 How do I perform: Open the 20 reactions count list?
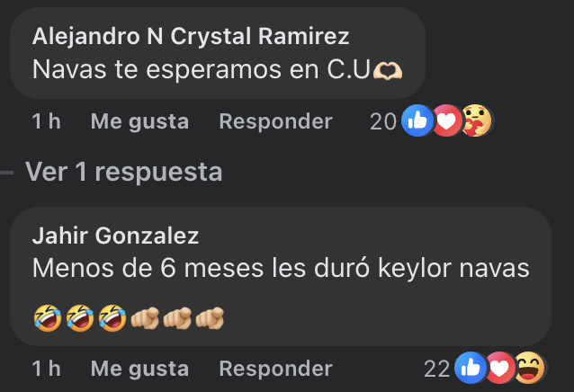[383, 121]
